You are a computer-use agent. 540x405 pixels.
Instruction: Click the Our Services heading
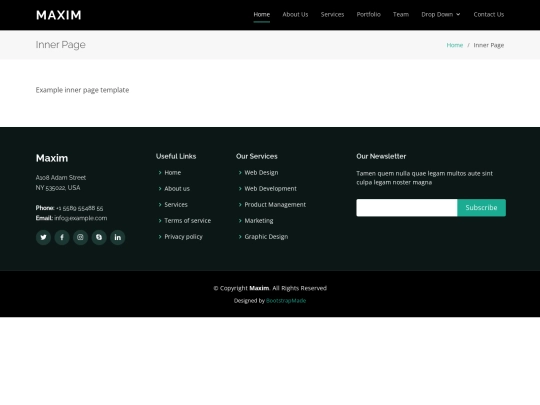point(257,156)
